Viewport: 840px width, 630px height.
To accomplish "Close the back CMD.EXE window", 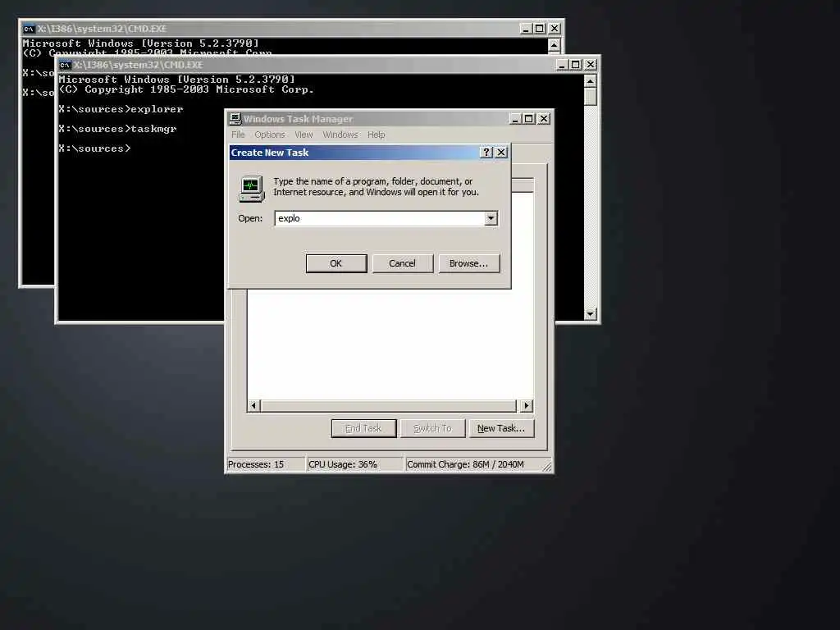I will 555,29.
